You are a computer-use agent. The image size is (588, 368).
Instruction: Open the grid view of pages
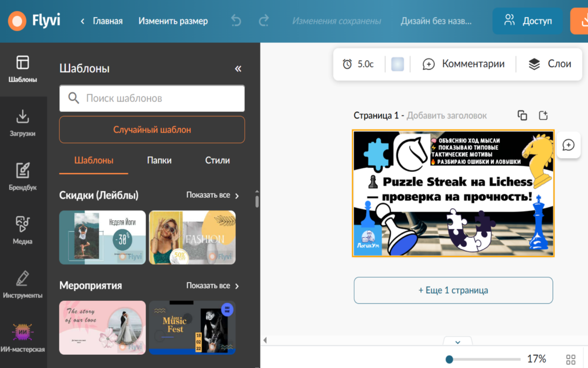pos(571,359)
